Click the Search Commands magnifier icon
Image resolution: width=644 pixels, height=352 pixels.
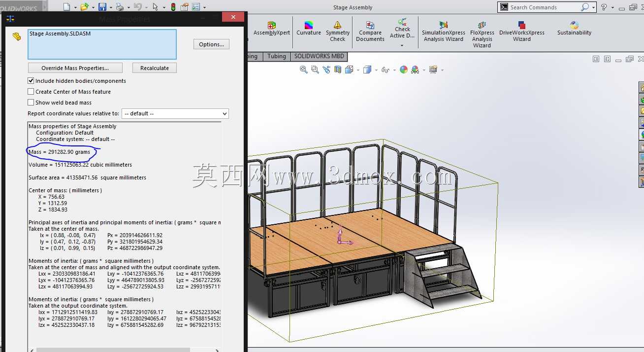coord(584,7)
